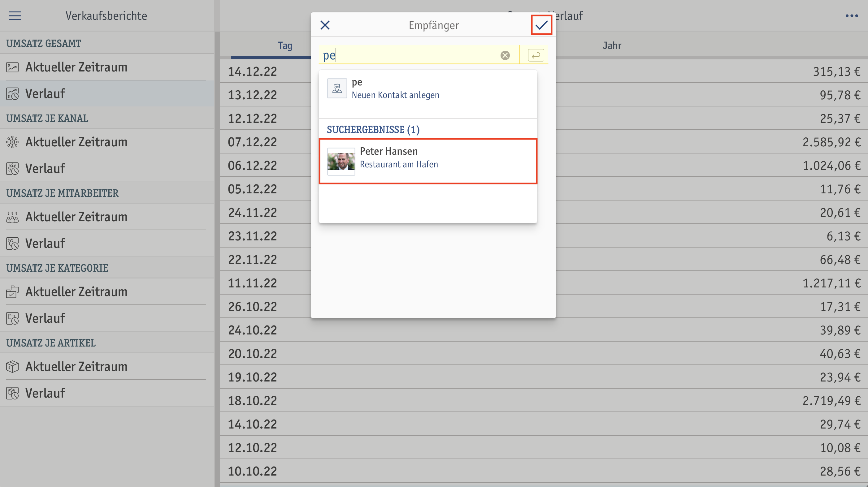Click the 1.024,06 € amount
868x487 pixels.
coord(831,165)
